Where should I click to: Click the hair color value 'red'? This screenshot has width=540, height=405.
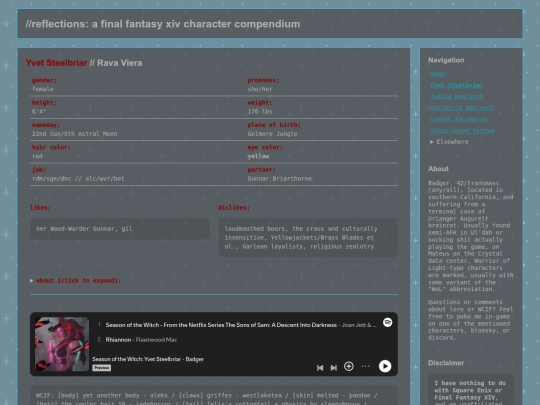[x=37, y=156]
